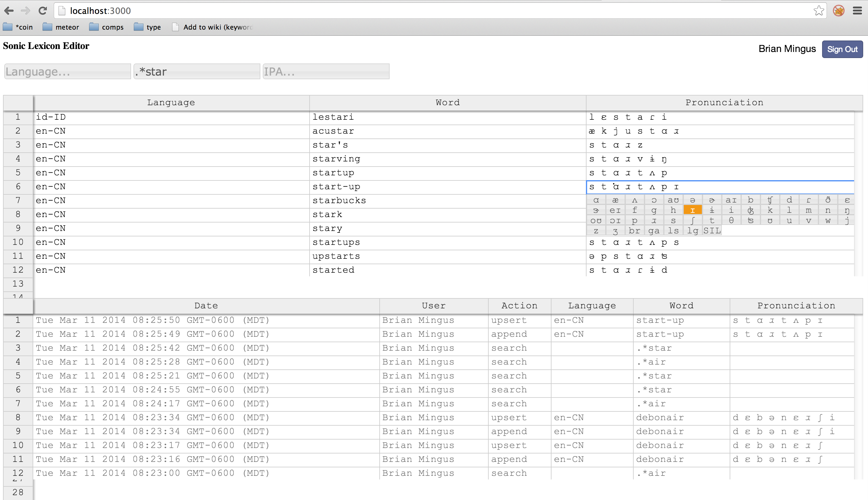
Task: Insert the æ phoneme key
Action: (x=616, y=200)
